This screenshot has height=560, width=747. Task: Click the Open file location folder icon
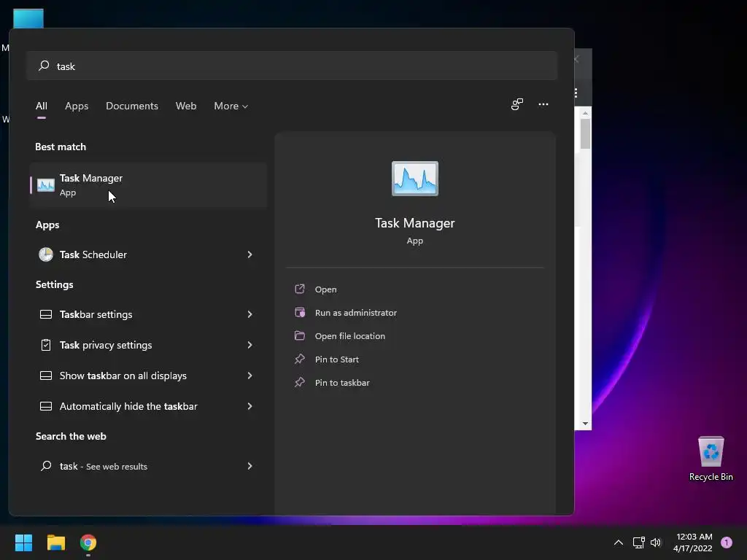(300, 335)
